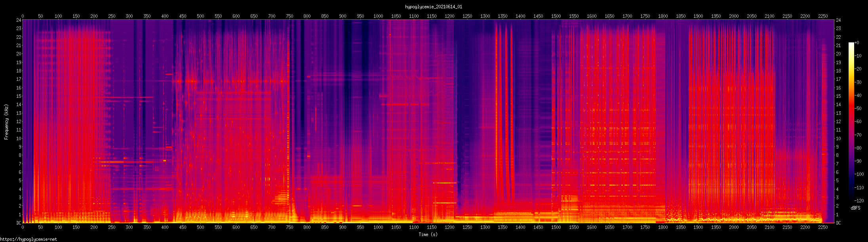Click the DC label on the left frequency axis
Screen dimensions: 868x242
(19, 223)
